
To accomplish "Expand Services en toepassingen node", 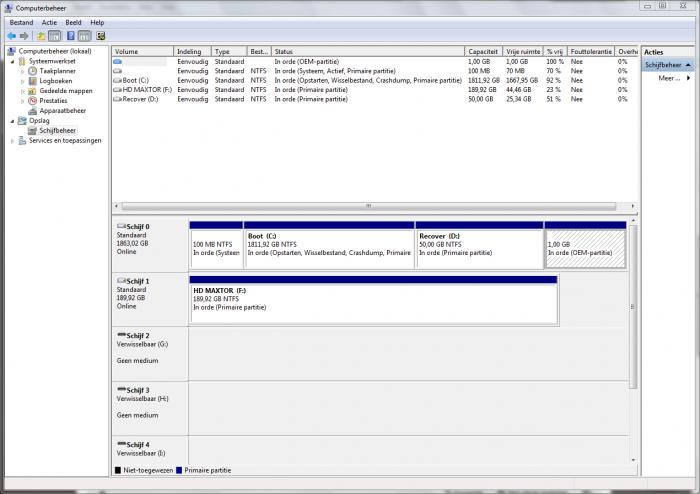I will pos(12,141).
